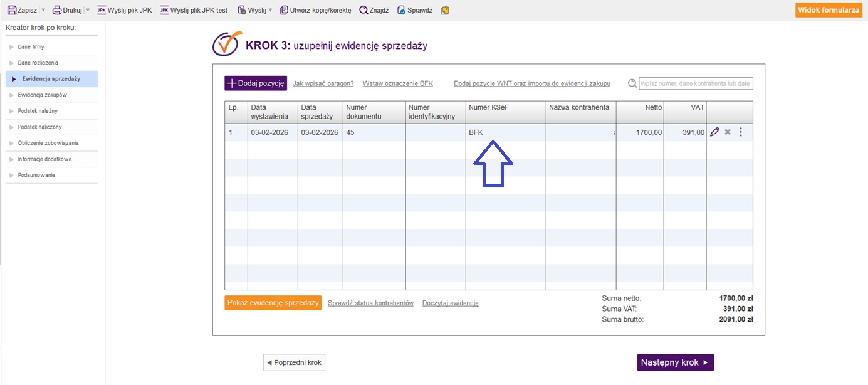The width and height of the screenshot is (868, 385).
Task: Click the Drukuj printer icon
Action: [x=57, y=10]
